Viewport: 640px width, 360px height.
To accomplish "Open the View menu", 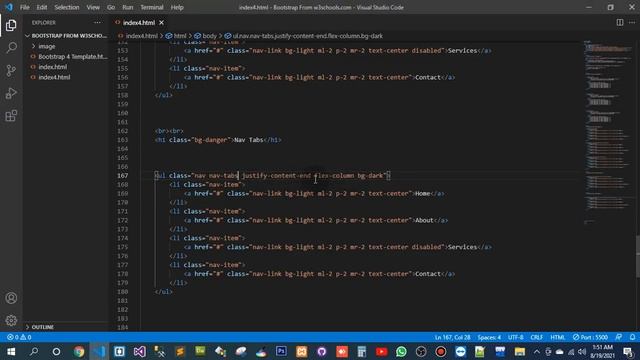I will pyautogui.click(x=93, y=7).
